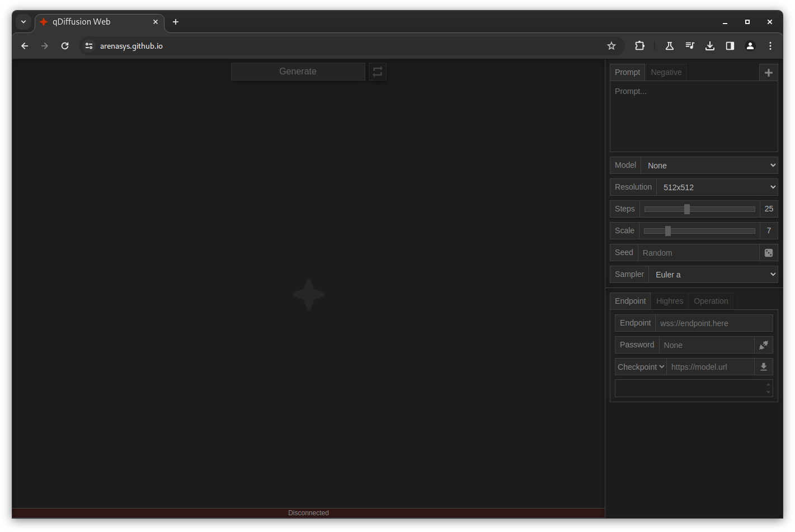
Task: Click the wss://endpoint.here input field
Action: tap(714, 323)
